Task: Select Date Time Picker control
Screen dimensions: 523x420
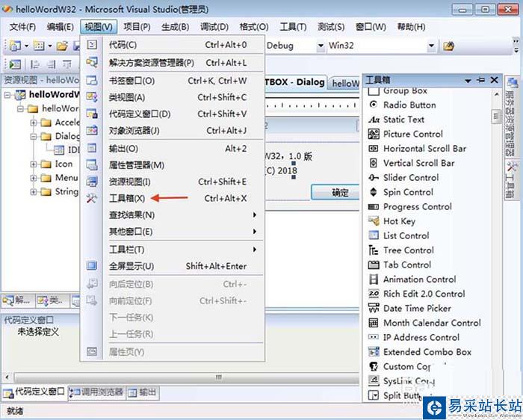Action: 409,308
